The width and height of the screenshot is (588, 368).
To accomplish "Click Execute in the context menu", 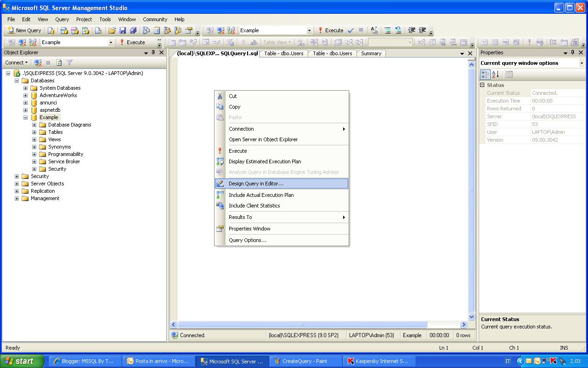I will pos(282,151).
